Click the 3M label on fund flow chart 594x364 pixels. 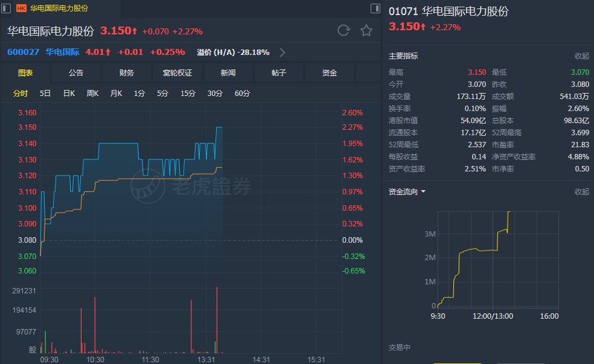point(430,234)
